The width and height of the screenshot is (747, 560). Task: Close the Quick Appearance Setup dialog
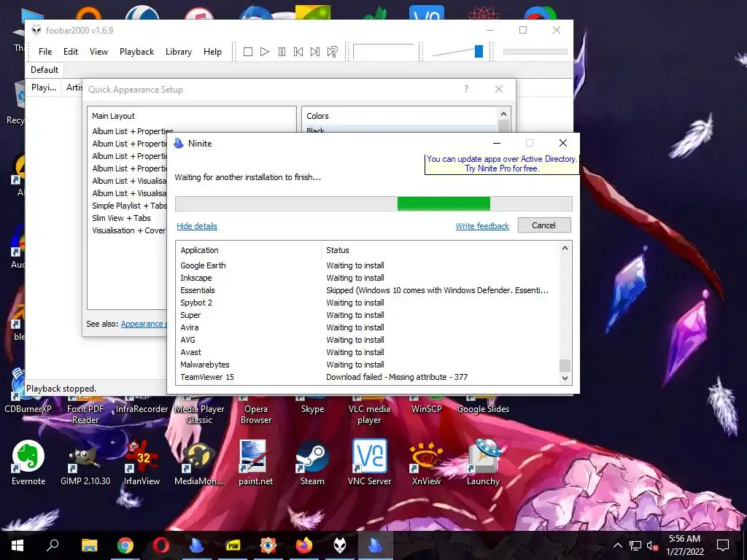[x=499, y=89]
